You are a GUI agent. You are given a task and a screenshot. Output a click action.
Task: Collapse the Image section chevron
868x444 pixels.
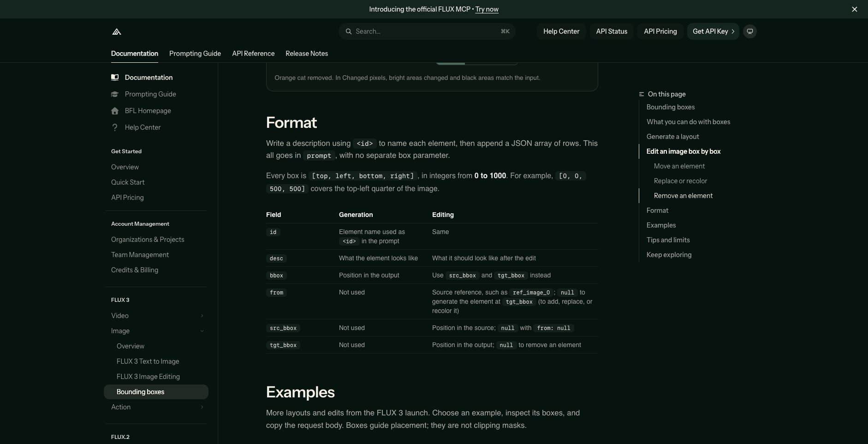tap(202, 331)
